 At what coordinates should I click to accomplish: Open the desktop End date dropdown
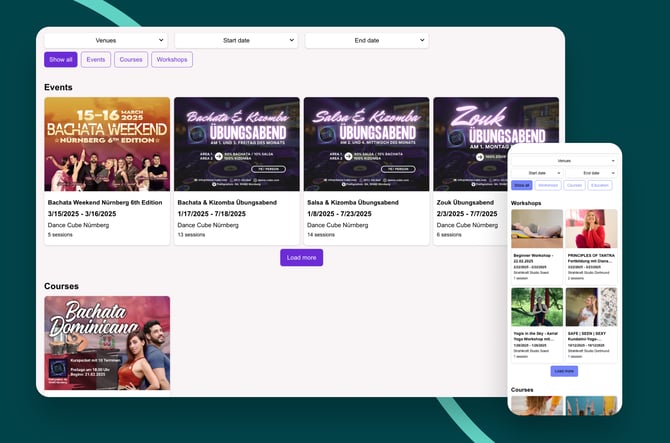[366, 40]
